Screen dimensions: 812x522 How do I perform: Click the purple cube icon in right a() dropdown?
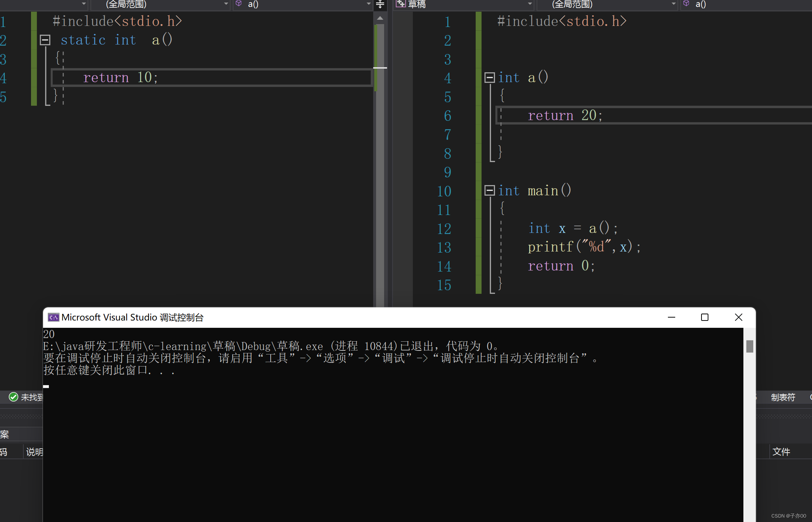click(x=686, y=4)
